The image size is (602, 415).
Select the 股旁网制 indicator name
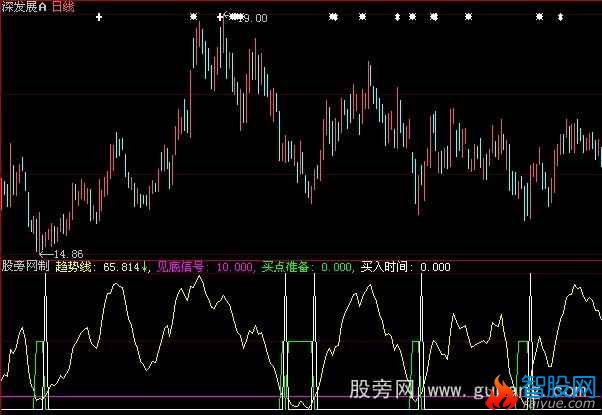(x=26, y=267)
